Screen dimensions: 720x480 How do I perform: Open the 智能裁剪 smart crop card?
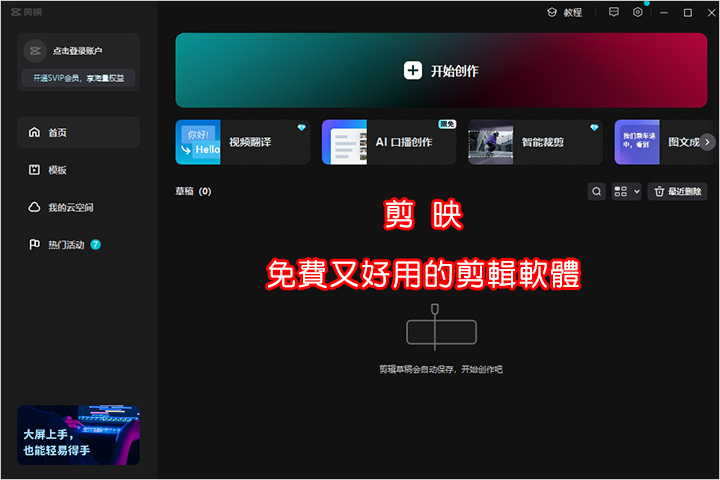[535, 142]
